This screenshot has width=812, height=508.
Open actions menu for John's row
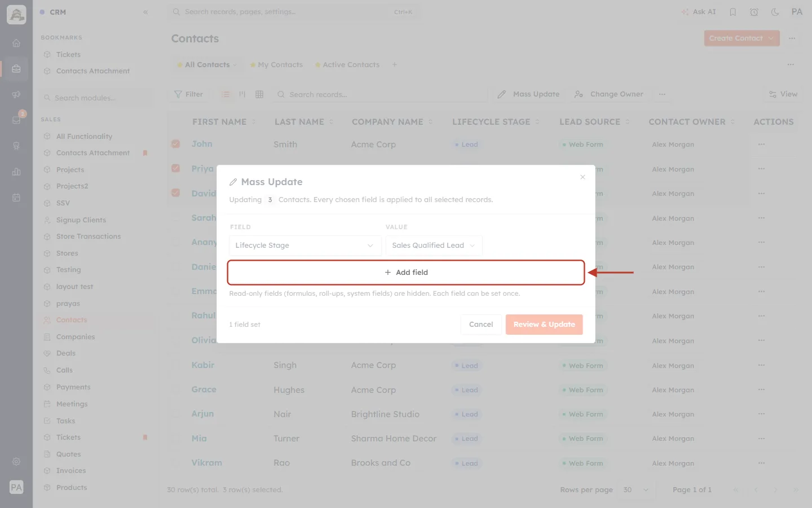click(x=761, y=144)
